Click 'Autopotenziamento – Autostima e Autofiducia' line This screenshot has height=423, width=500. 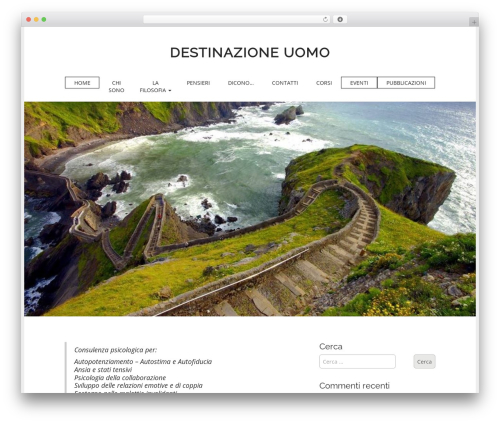(x=143, y=362)
